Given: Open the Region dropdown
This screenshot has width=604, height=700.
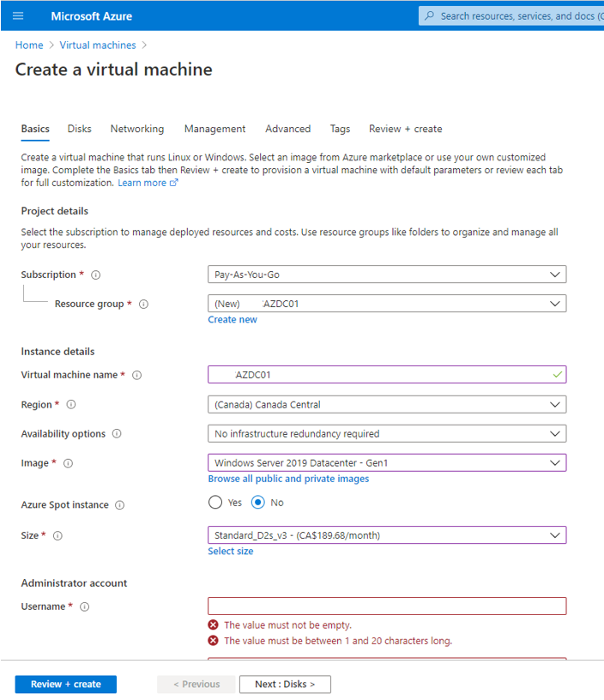Looking at the screenshot, I should (387, 404).
